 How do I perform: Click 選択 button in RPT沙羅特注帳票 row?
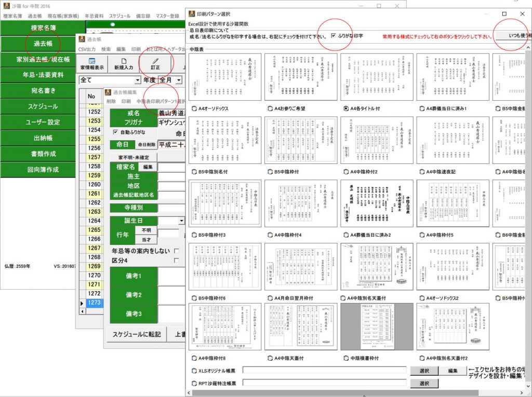click(424, 384)
